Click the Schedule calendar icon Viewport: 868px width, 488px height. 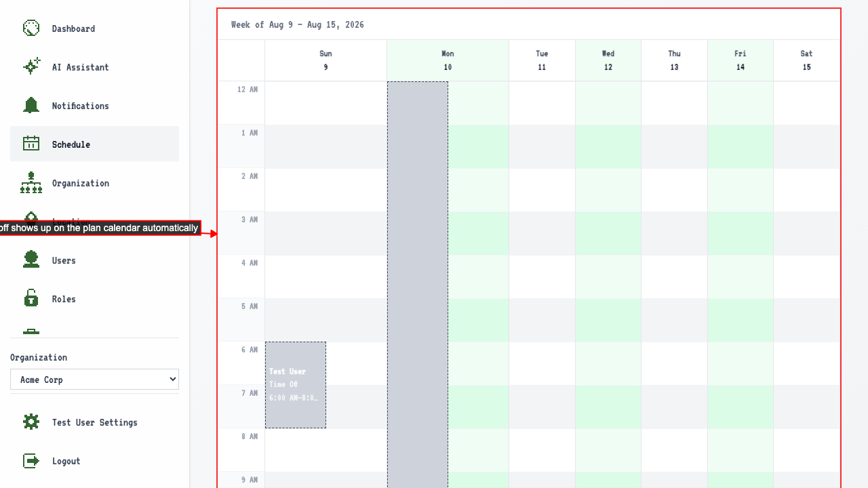[x=31, y=144]
